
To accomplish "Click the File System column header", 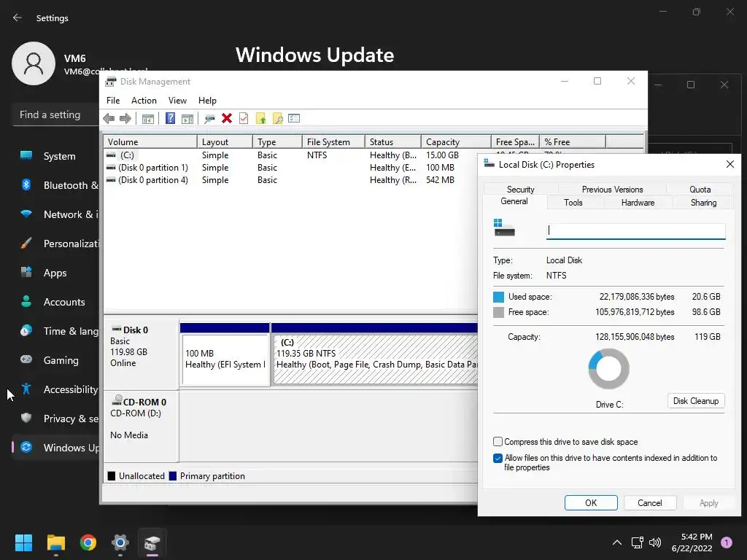I will coord(333,142).
